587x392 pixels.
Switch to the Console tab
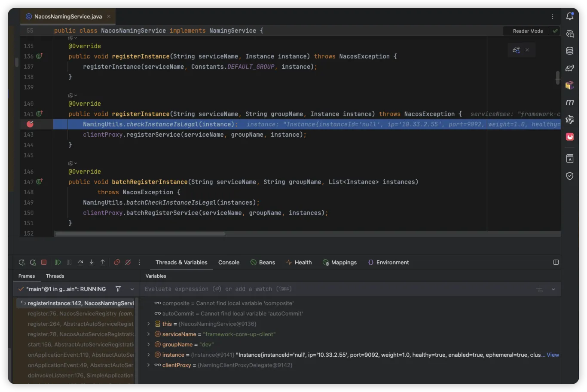point(229,263)
